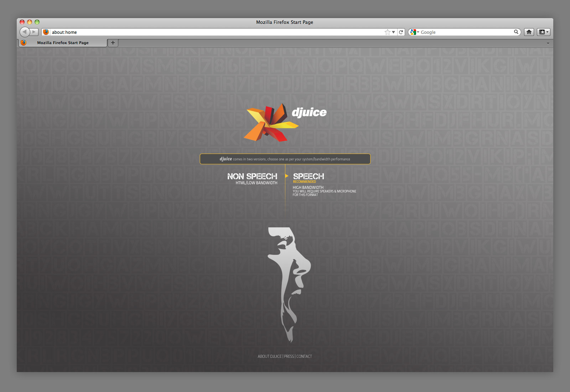Image resolution: width=570 pixels, height=392 pixels.
Task: Click the HTML/LOW BANDWIDTH label
Action: click(256, 183)
